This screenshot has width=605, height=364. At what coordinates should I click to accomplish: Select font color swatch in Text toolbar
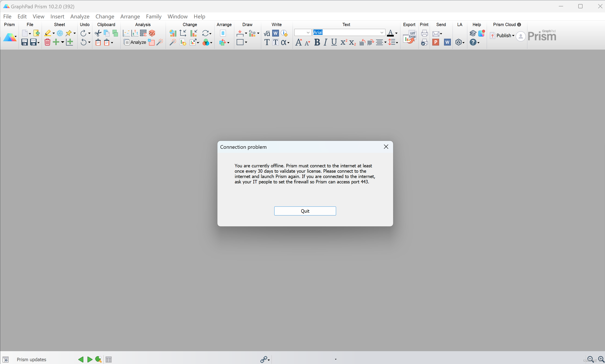390,35
